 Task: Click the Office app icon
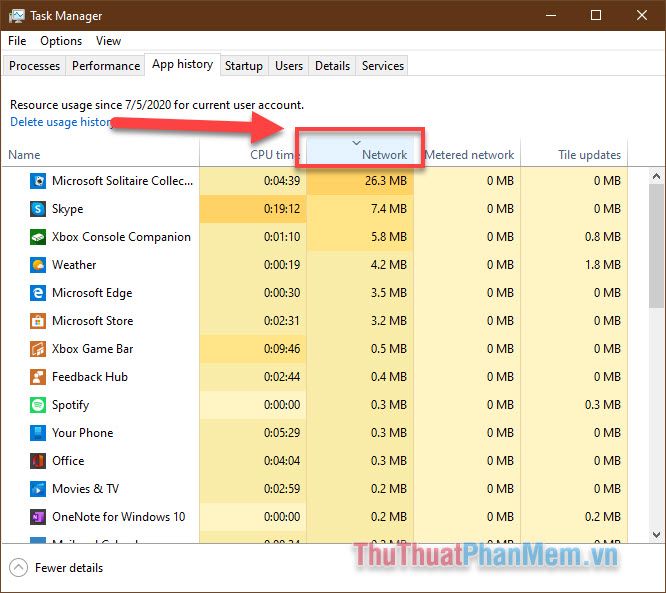coord(38,461)
